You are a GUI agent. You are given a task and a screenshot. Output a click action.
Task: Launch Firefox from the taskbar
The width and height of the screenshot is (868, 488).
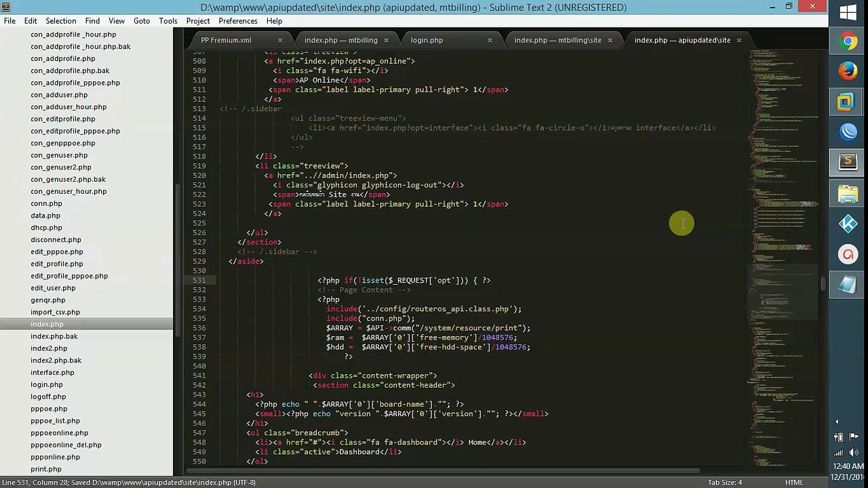(x=848, y=71)
